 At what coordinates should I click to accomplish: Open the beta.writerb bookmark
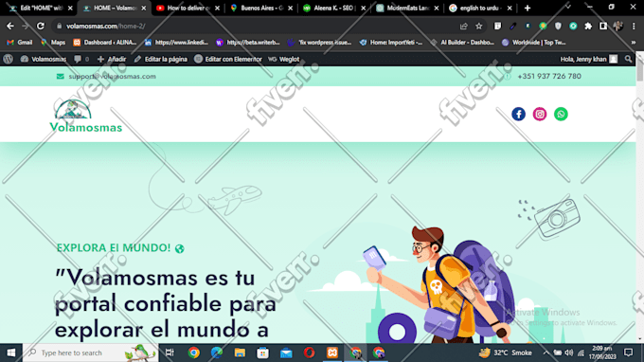[x=248, y=43]
